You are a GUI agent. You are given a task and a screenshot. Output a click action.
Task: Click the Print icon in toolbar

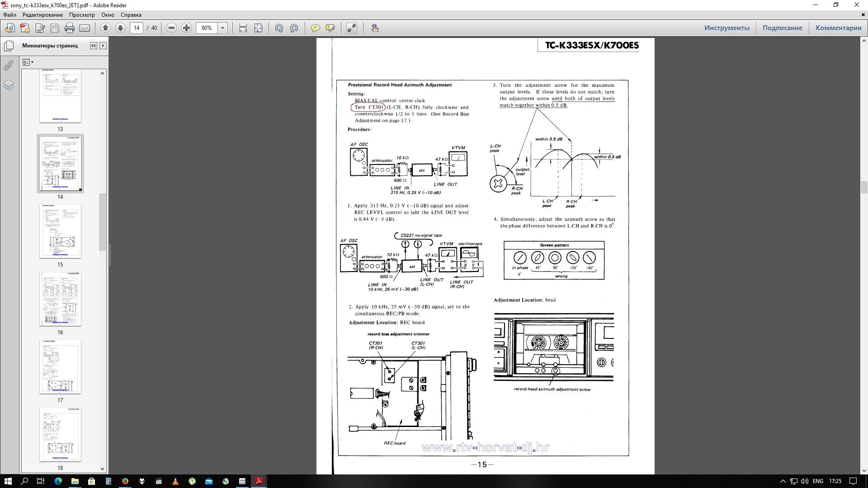click(x=70, y=28)
